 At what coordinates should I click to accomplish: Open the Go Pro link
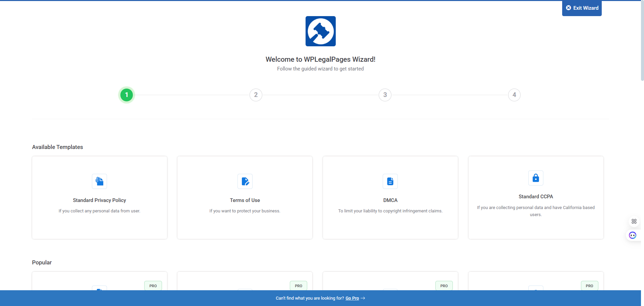pos(352,298)
